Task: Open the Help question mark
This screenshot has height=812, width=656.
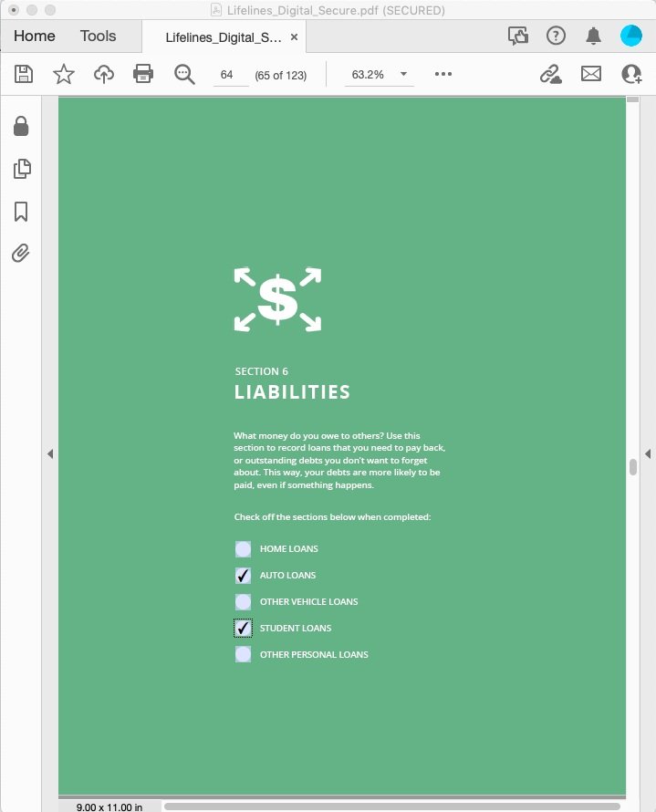Action: coord(556,36)
